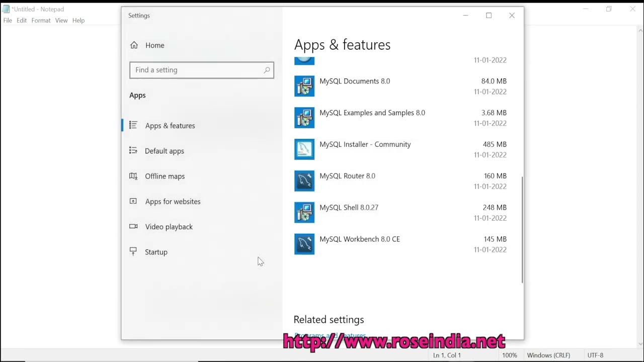Select Apps for websites
Screen dimensions: 644x362
pos(173,201)
